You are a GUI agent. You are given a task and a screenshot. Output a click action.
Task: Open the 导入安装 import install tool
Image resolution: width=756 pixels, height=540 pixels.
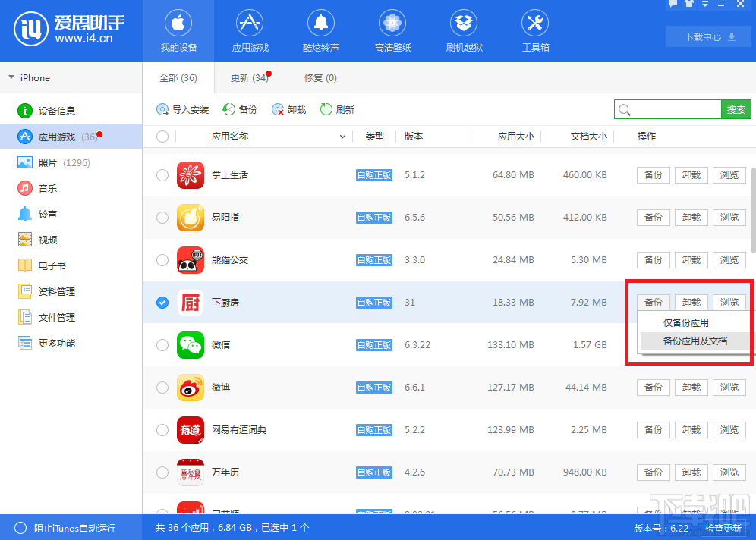pos(182,109)
